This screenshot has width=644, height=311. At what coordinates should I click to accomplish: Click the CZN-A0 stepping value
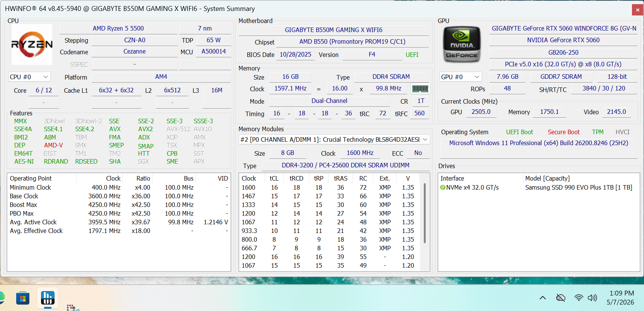click(134, 40)
